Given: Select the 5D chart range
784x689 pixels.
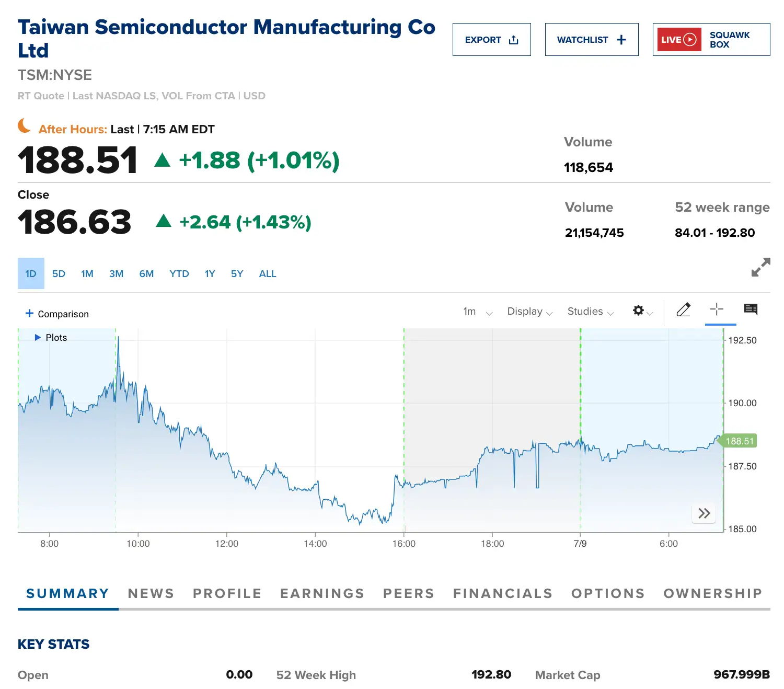Looking at the screenshot, I should (59, 274).
